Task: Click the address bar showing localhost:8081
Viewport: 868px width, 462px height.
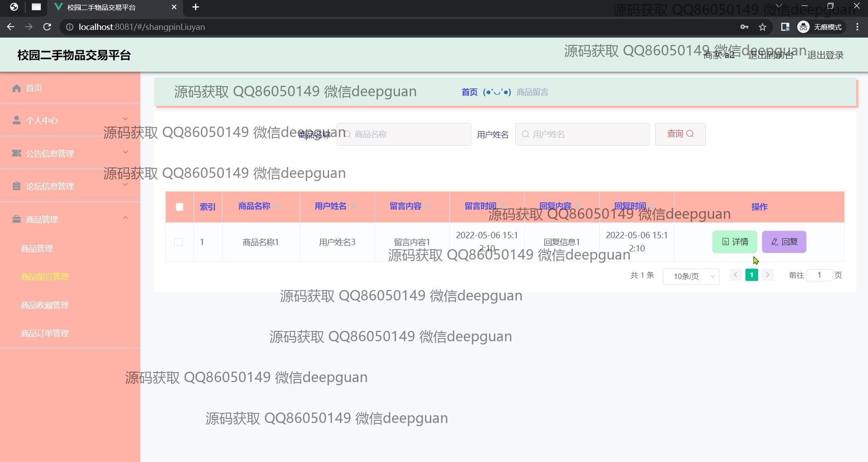Action: pos(399,27)
